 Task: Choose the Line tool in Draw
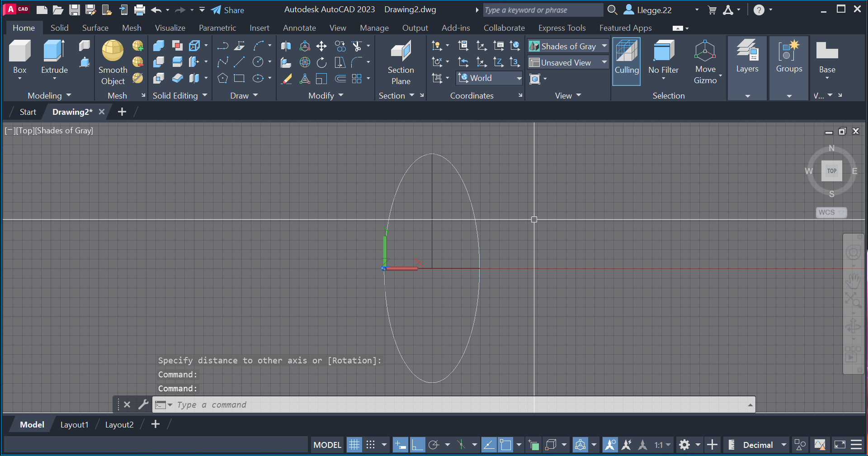tap(239, 62)
